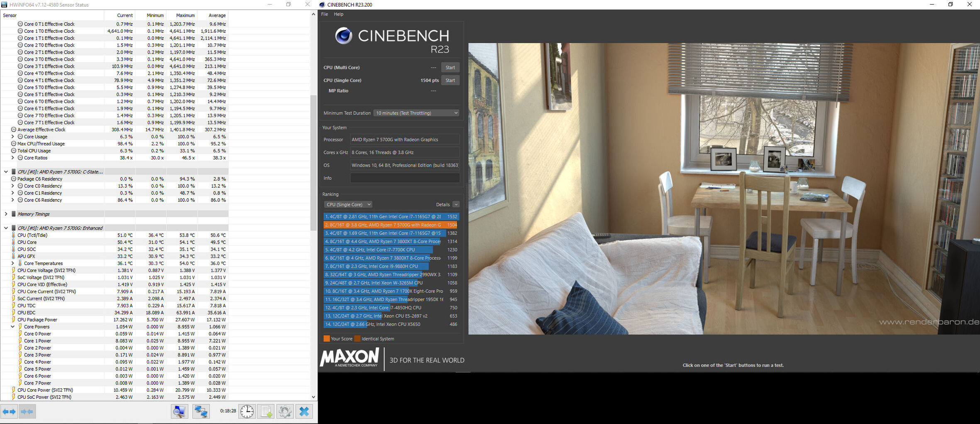Click the thermometer icon beside CPU SOC
The height and width of the screenshot is (424, 980).
[x=13, y=249]
